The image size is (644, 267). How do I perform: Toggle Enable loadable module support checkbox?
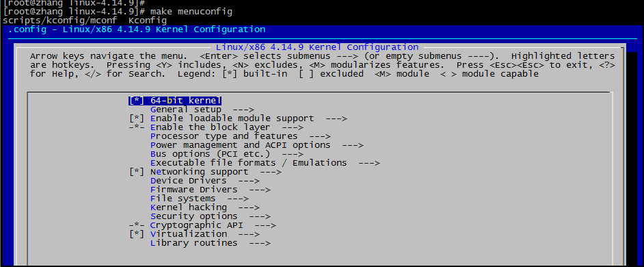136,118
